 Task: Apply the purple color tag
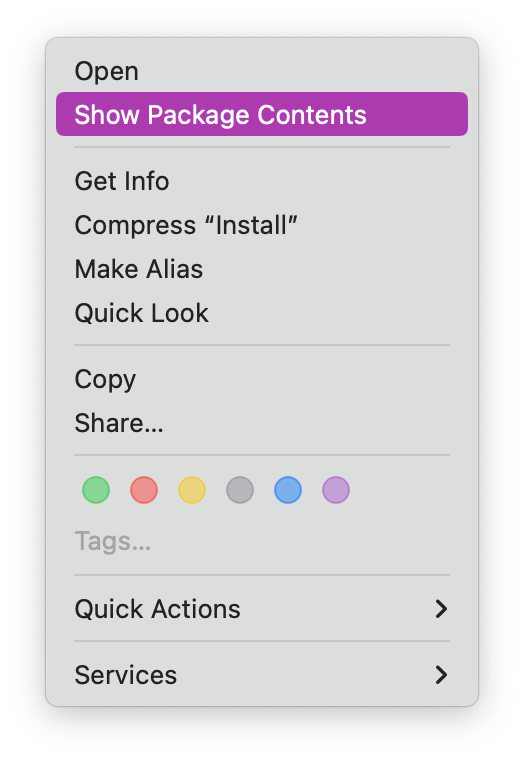tap(336, 490)
